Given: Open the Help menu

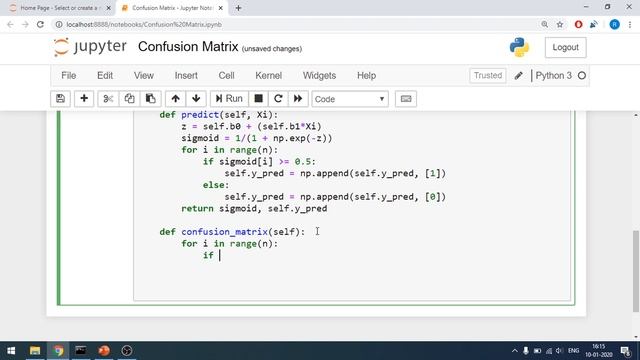Looking at the screenshot, I should pyautogui.click(x=367, y=76).
